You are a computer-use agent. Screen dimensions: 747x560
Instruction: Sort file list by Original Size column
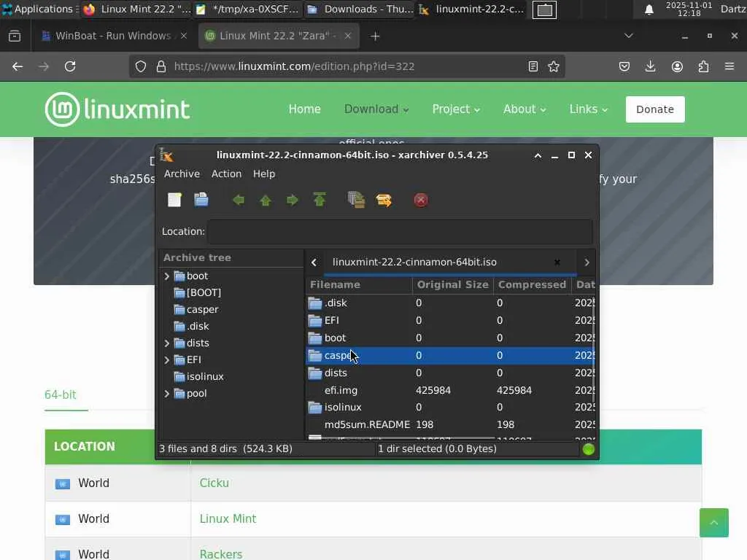pyautogui.click(x=452, y=285)
